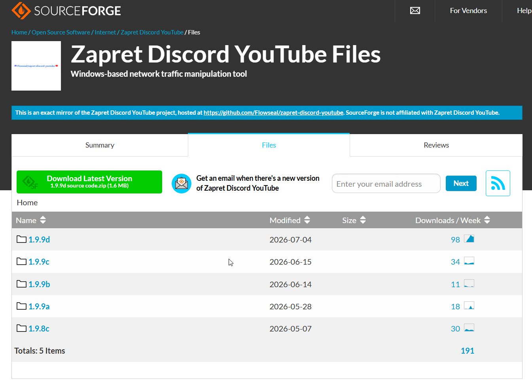The height and width of the screenshot is (392, 532).
Task: Open the envelope mail icon in header
Action: [x=415, y=11]
